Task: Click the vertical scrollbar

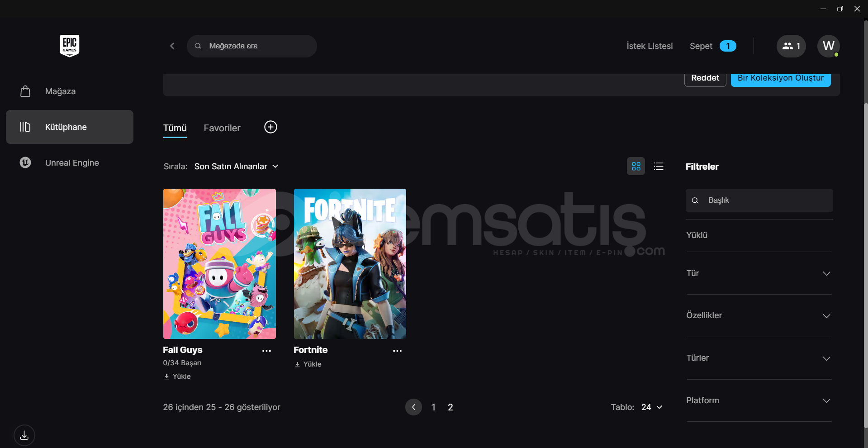Action: coord(865,265)
